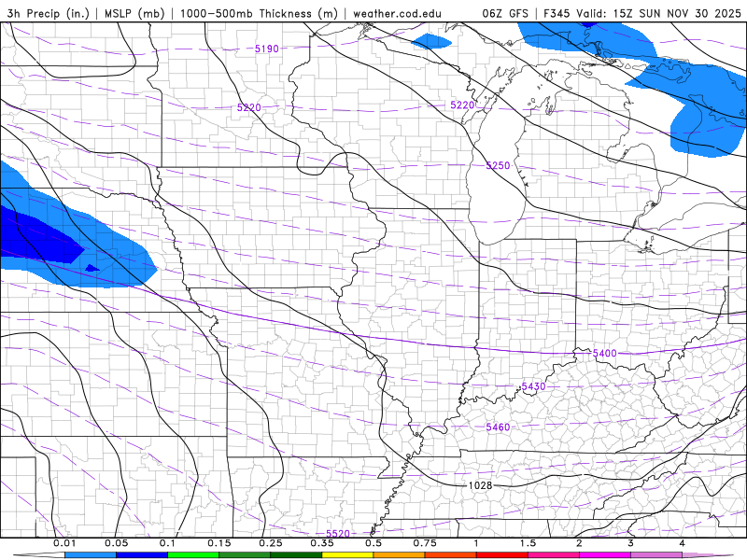
Task: Click the '3h Precip (in.)' header text
Action: coord(49,13)
